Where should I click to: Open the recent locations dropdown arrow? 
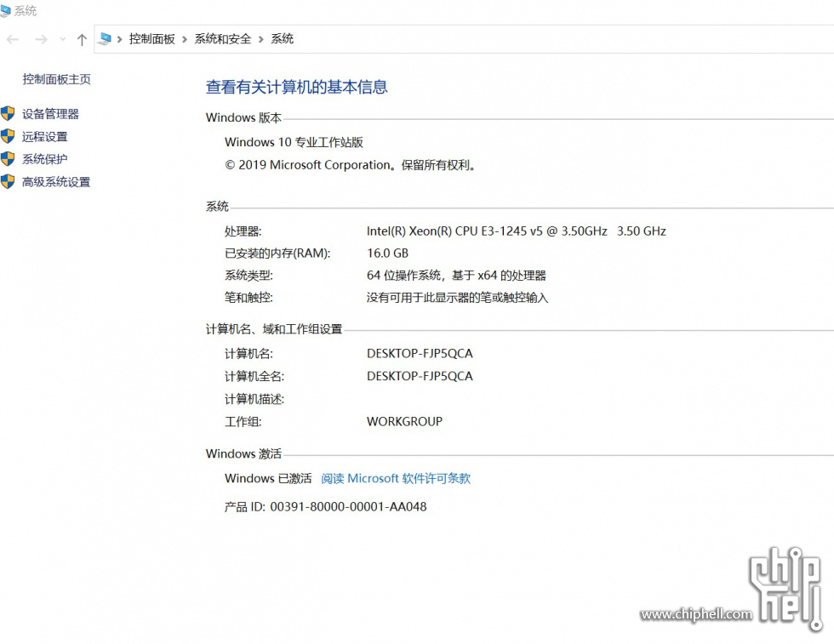coord(63,39)
